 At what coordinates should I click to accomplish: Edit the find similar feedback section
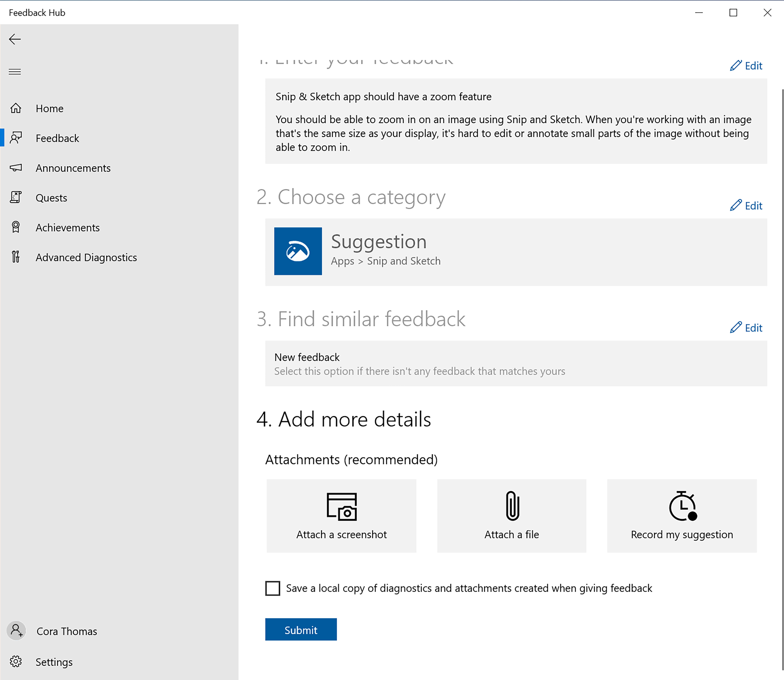point(746,326)
